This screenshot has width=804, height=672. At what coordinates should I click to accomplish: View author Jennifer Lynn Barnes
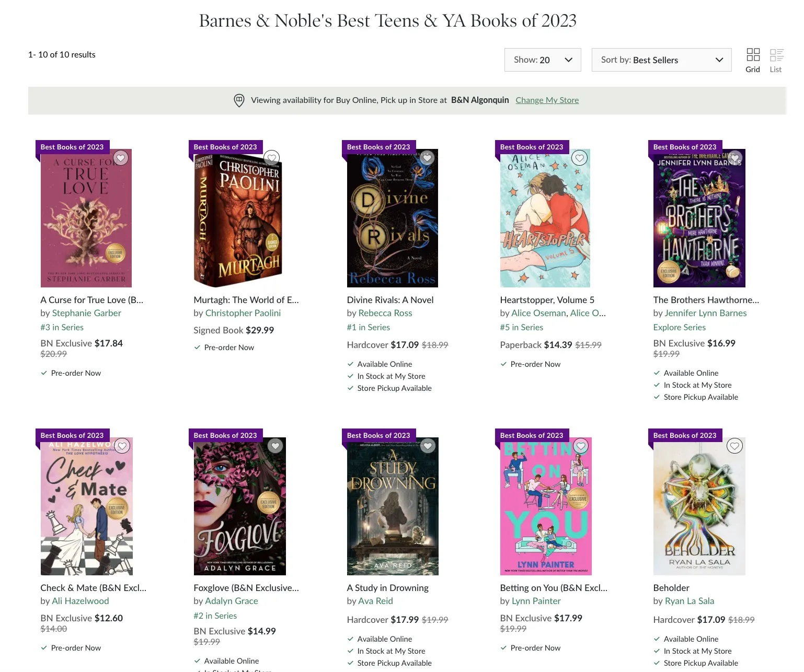(x=706, y=313)
